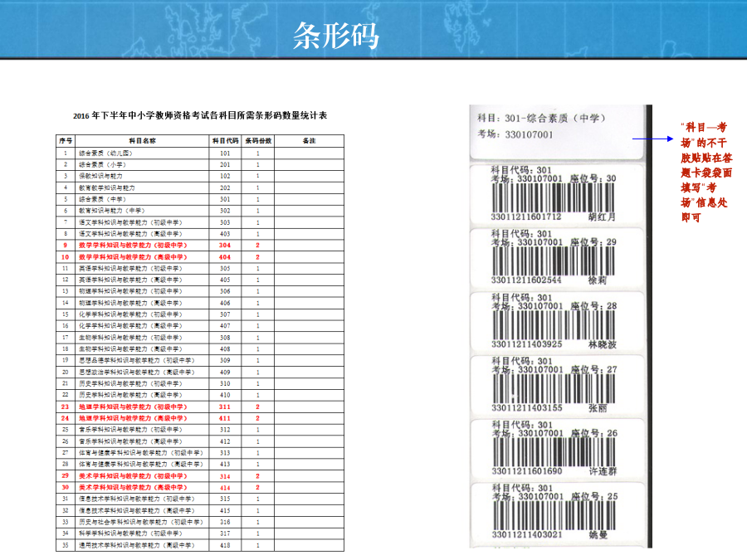The width and height of the screenshot is (747, 560).
Task: Select 生物学科知识与教学能力(初级中学) row
Action: (x=200, y=338)
